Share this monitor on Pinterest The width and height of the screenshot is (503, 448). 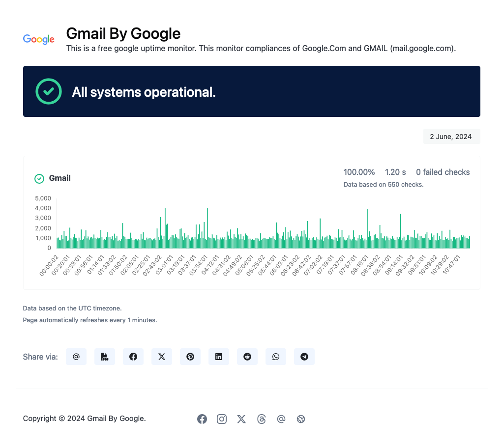[x=190, y=357]
